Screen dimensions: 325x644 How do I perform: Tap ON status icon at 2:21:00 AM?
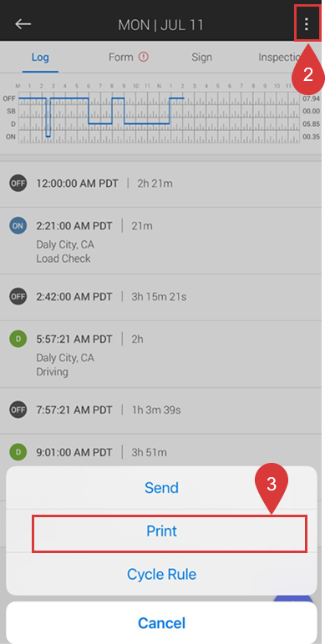[x=18, y=225]
